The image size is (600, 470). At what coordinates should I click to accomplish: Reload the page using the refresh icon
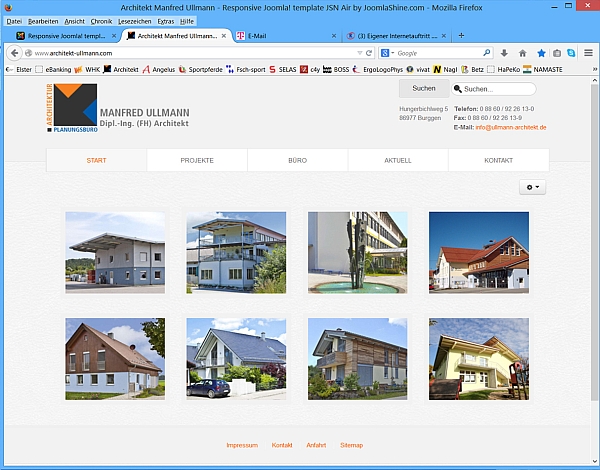tap(369, 53)
